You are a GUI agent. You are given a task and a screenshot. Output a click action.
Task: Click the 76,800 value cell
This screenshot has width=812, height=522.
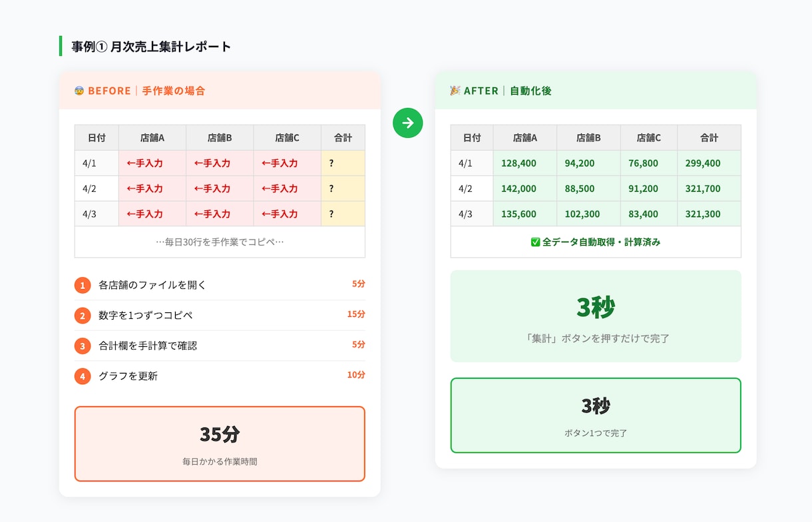649,163
